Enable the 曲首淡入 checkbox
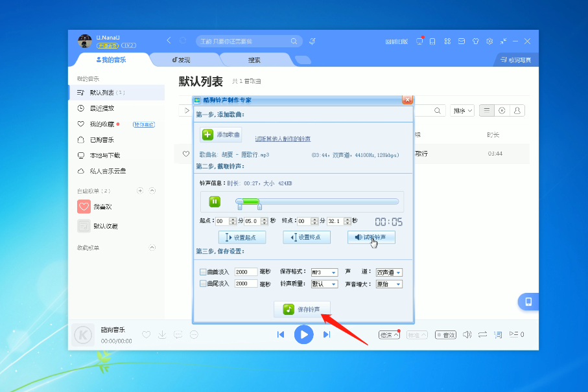Image resolution: width=588 pixels, height=392 pixels. 203,271
